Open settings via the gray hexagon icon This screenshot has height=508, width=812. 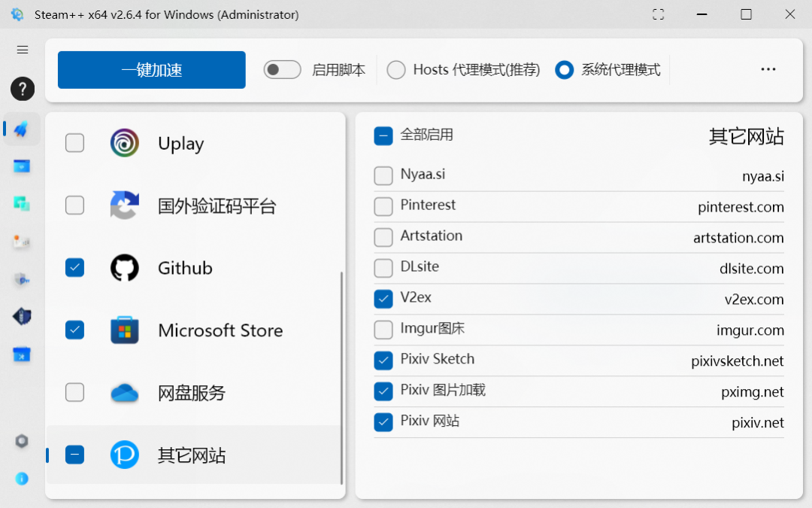(x=22, y=441)
